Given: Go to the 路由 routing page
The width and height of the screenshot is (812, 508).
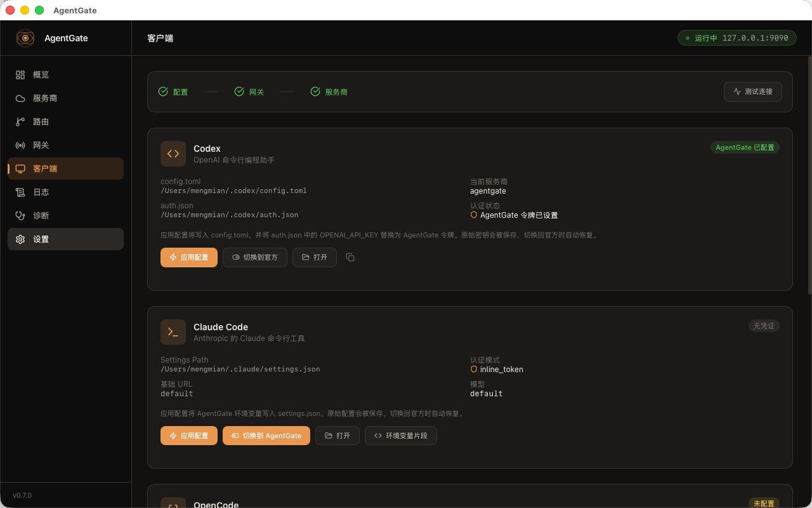Looking at the screenshot, I should click(65, 122).
